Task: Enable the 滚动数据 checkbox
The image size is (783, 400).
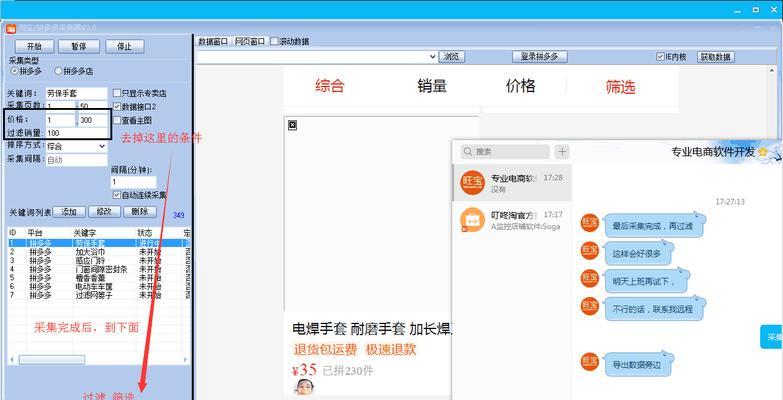Action: tap(274, 41)
